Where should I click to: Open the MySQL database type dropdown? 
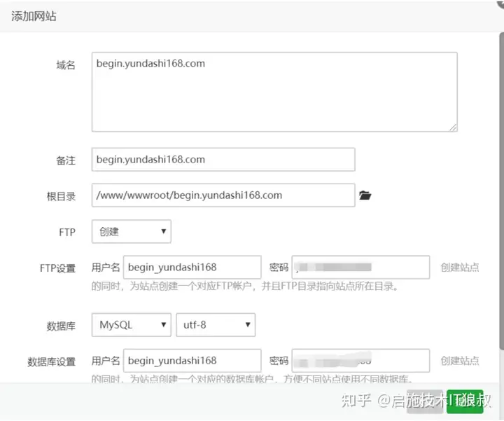[132, 325]
